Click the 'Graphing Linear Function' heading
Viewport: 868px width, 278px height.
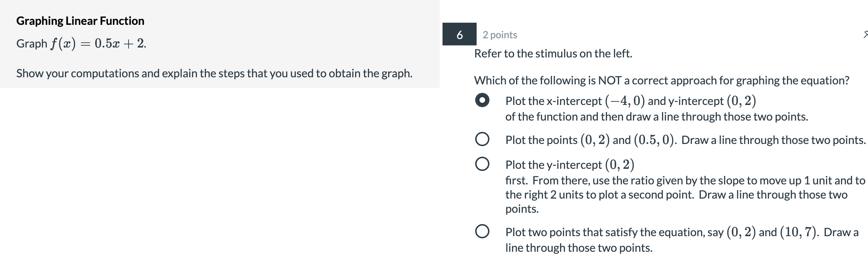[80, 21]
